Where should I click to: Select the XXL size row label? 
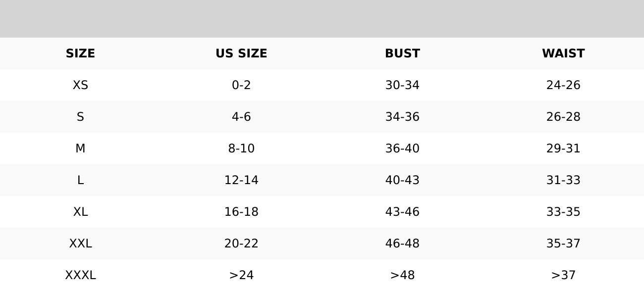[80, 243]
